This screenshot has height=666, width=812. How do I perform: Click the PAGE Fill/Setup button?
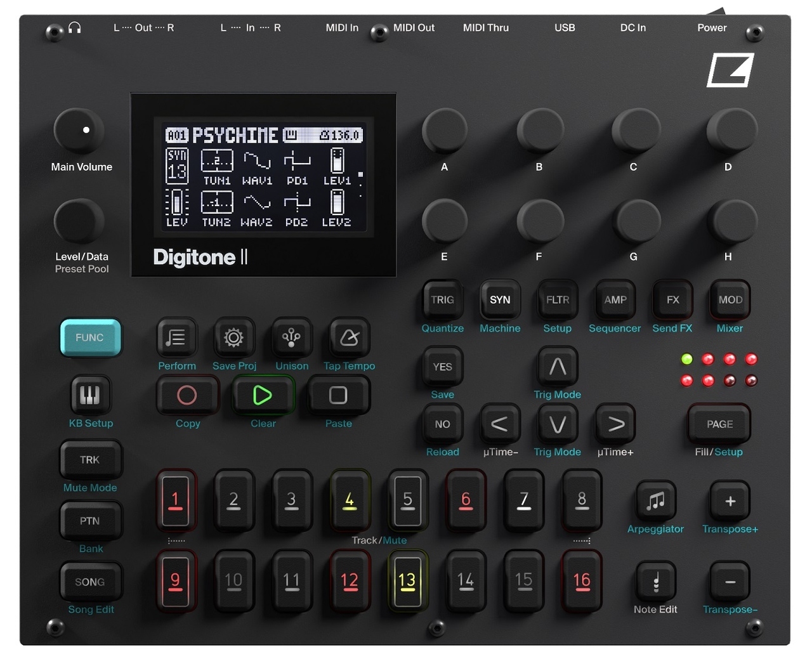(x=719, y=424)
